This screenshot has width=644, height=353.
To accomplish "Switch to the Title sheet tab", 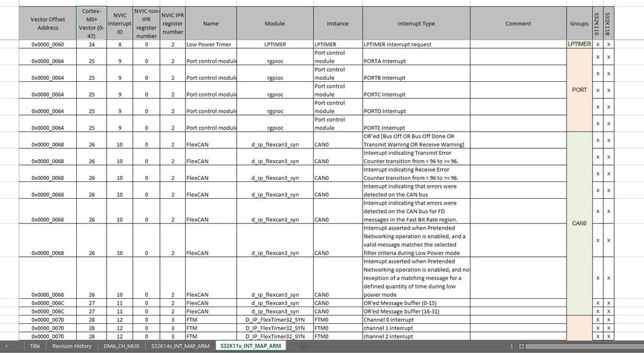I will 35,346.
